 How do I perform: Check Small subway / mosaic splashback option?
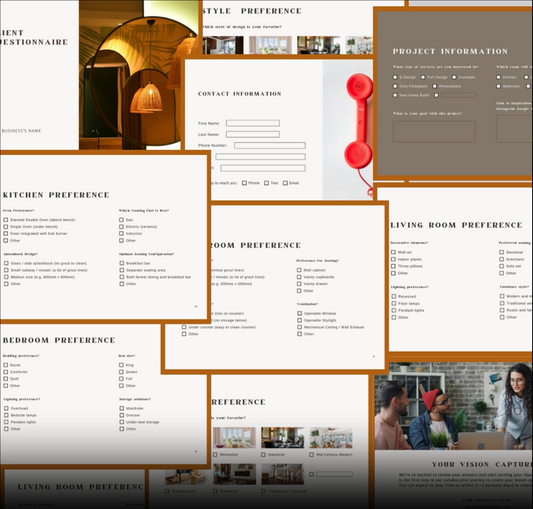tap(6, 270)
